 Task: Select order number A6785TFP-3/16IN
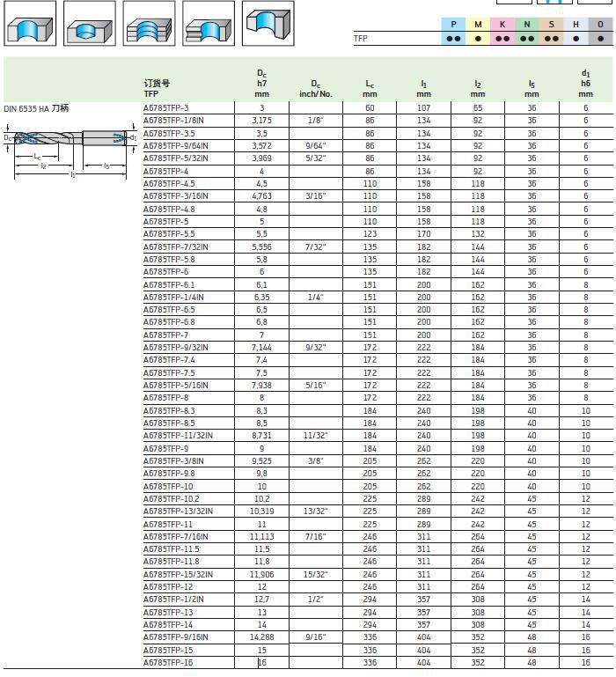(176, 196)
